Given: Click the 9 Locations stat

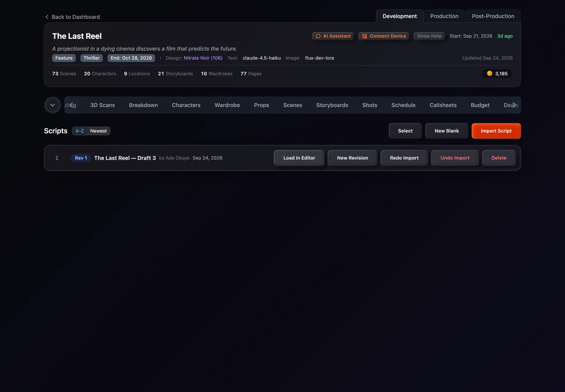Looking at the screenshot, I should tap(137, 74).
